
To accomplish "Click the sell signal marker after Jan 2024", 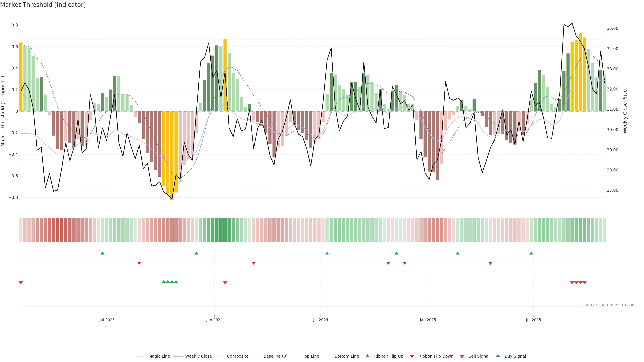I will [225, 283].
